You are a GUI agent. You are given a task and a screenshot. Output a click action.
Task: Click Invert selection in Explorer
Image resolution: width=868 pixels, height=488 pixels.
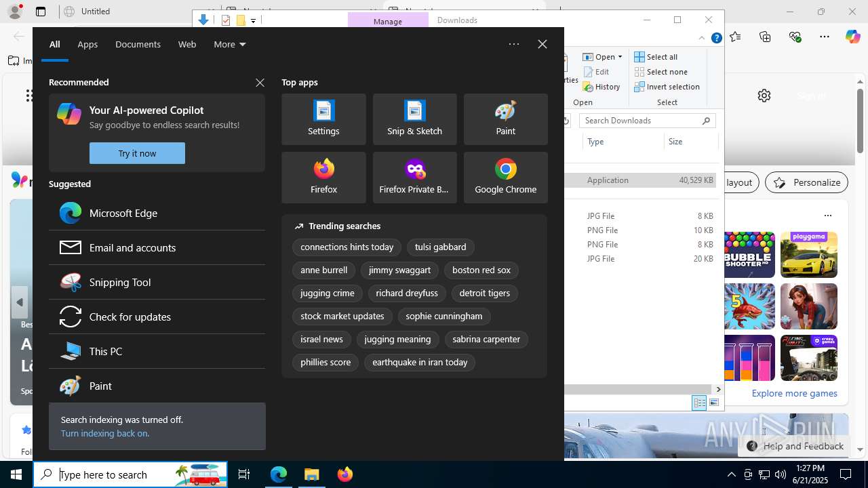pyautogui.click(x=667, y=87)
